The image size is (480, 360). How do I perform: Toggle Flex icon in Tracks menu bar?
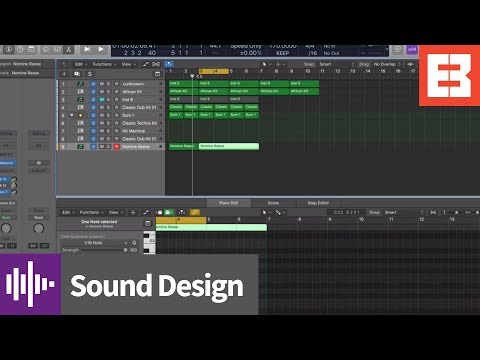pyautogui.click(x=156, y=64)
